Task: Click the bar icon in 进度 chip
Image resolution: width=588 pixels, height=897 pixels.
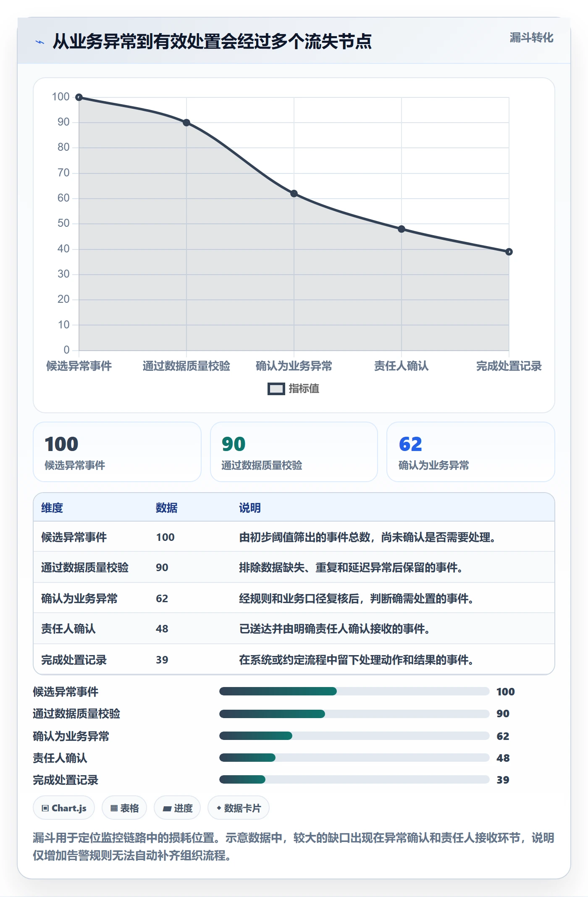Action: tap(167, 808)
